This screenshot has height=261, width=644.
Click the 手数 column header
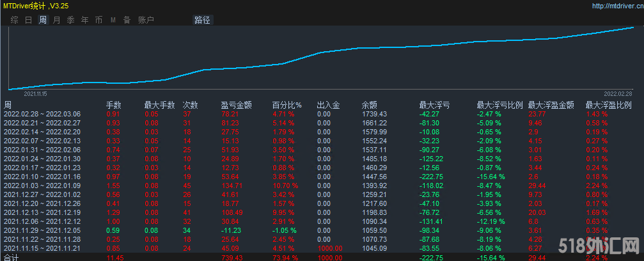click(113, 105)
